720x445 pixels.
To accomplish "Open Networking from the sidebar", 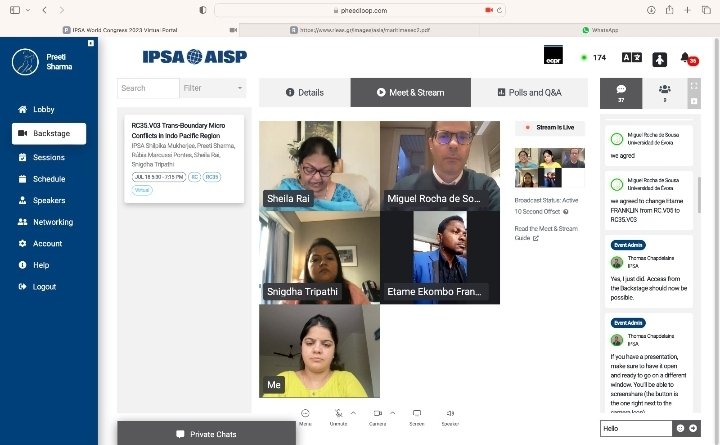I will click(45, 222).
